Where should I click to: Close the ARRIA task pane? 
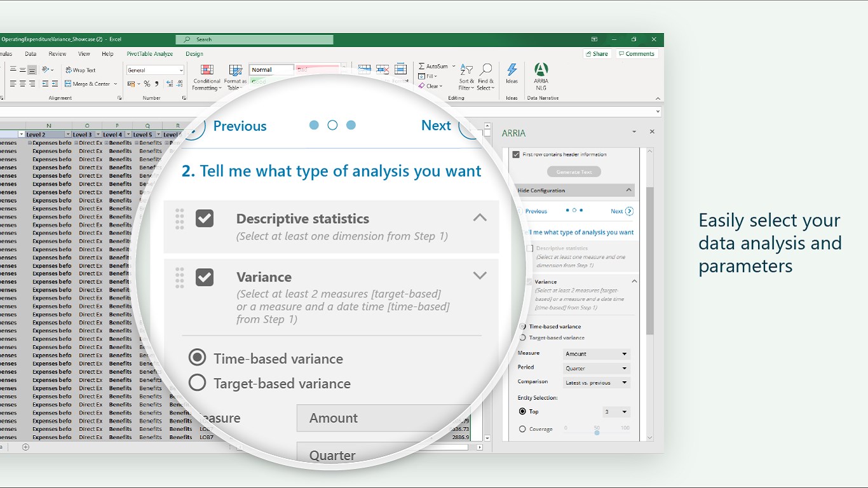coord(652,132)
